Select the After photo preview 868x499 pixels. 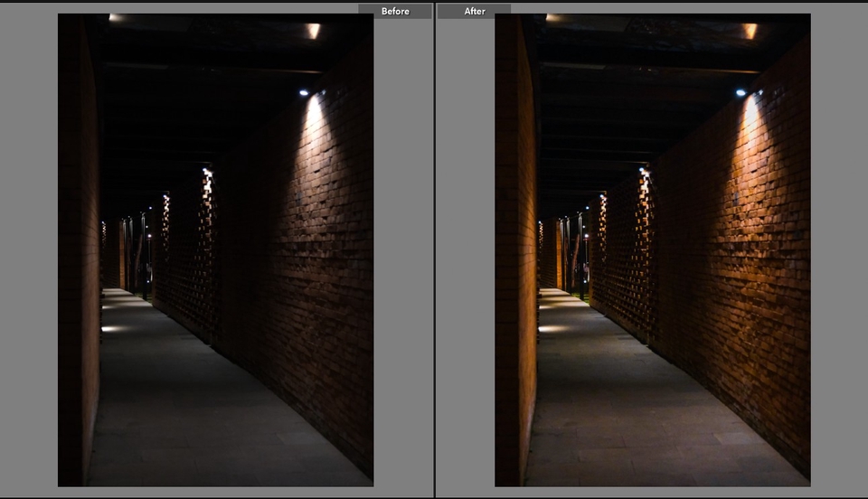click(653, 250)
